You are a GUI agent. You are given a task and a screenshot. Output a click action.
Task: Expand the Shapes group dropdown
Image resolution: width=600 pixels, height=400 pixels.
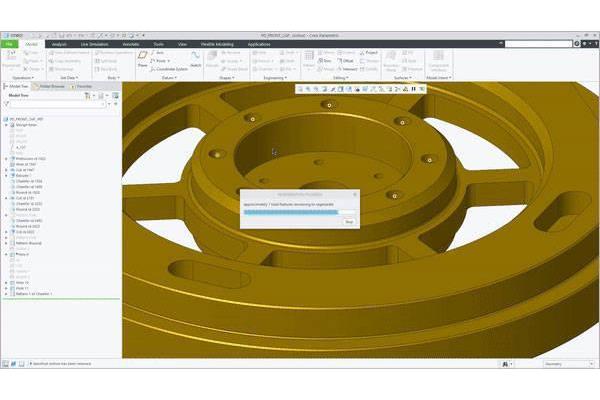(x=227, y=78)
